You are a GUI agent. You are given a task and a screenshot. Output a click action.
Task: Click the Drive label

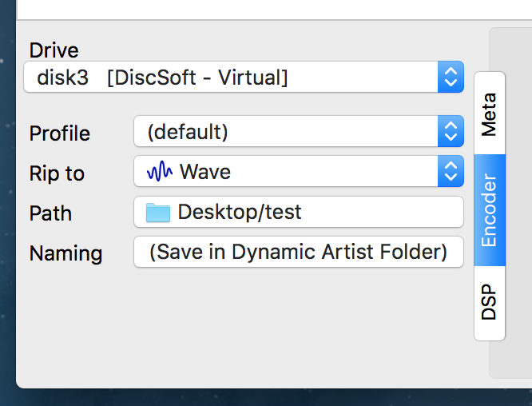click(x=54, y=50)
